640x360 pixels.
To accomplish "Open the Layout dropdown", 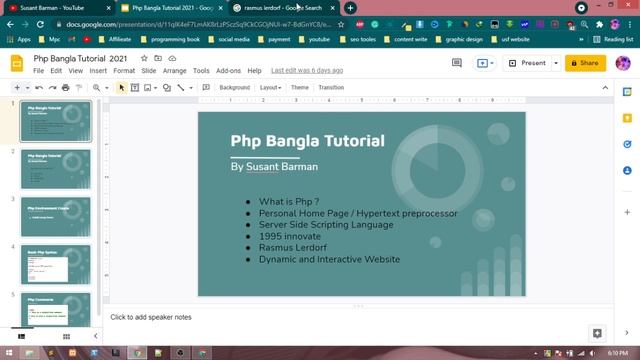I will coord(270,88).
